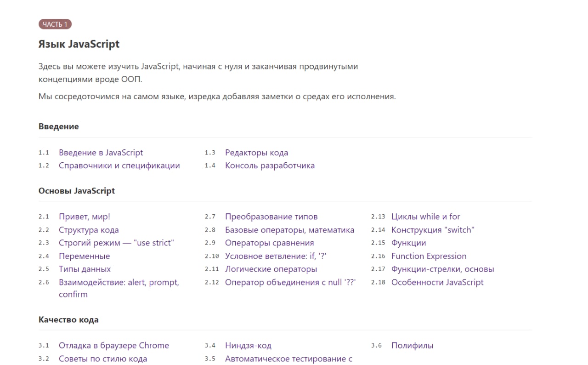Open 'Взаимодействие: alert, prompt, confirm' link

coord(119,288)
